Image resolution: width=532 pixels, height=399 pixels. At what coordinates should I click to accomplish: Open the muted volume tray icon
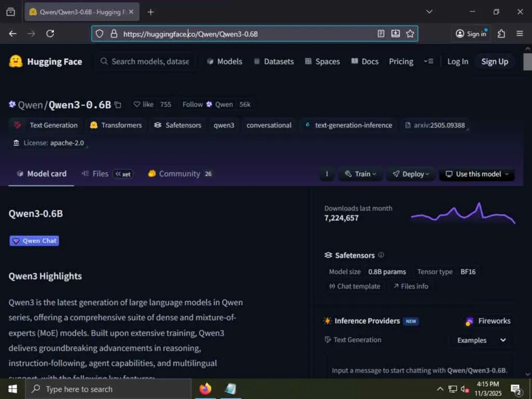coord(465,389)
